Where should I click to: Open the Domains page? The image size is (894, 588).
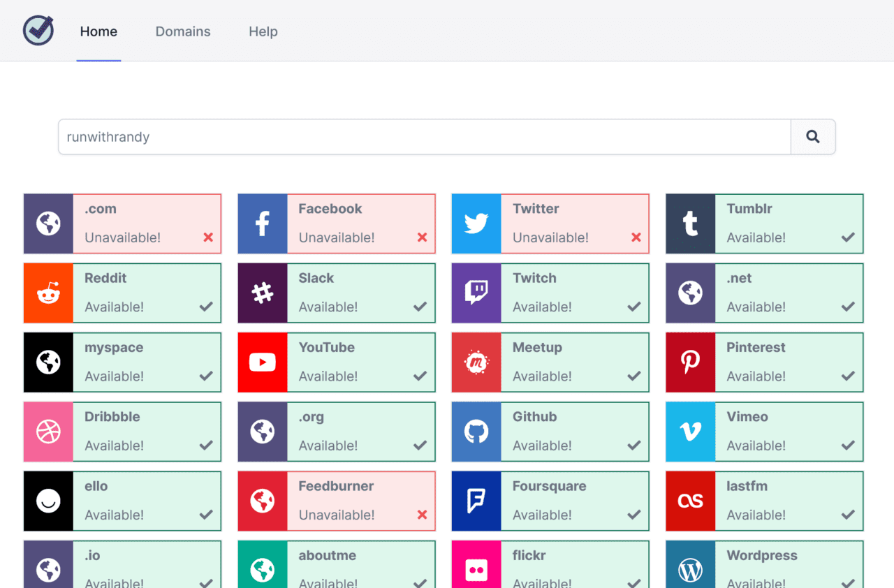point(182,31)
